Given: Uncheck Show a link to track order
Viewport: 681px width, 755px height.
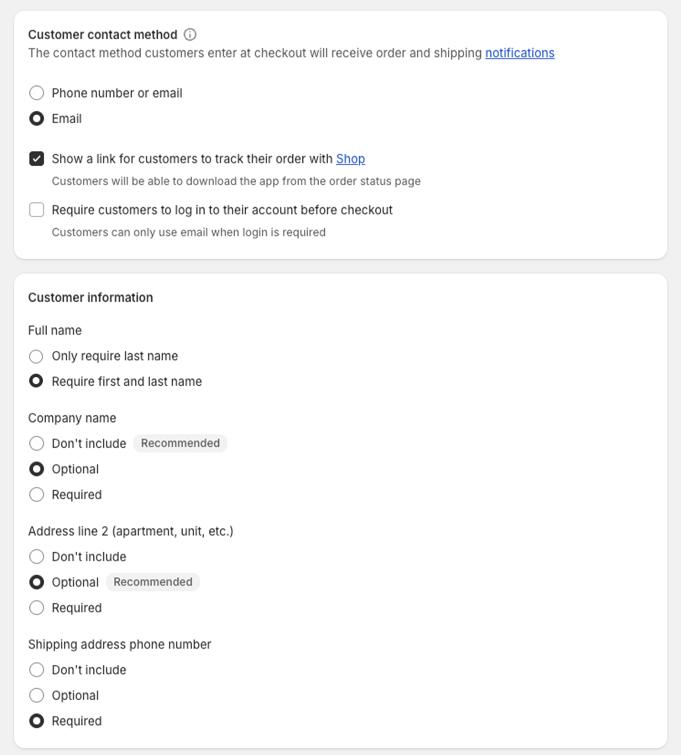Looking at the screenshot, I should (37, 159).
